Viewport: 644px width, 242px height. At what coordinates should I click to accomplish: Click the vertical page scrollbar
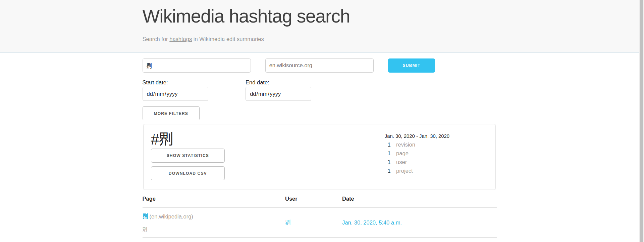(641, 121)
